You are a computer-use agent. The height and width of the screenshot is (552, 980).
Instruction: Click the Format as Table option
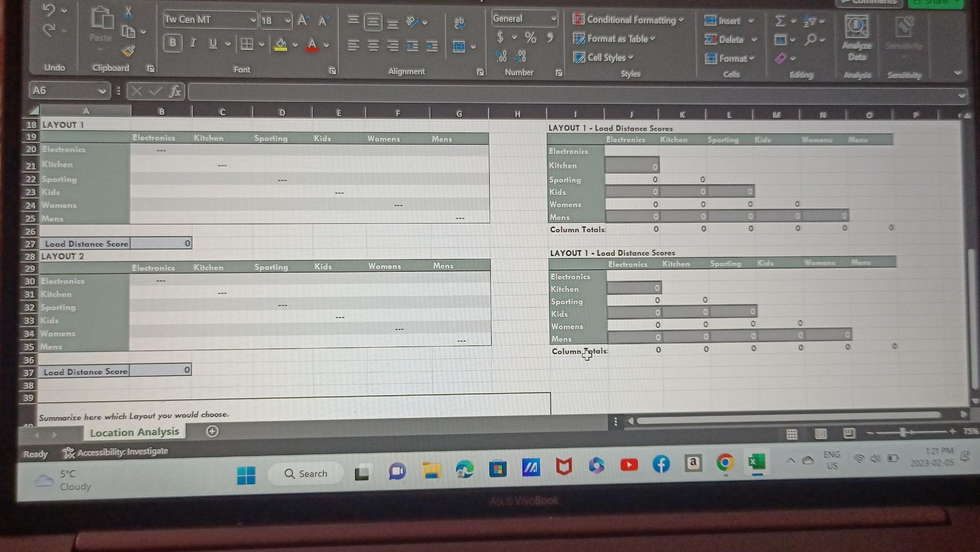(619, 39)
